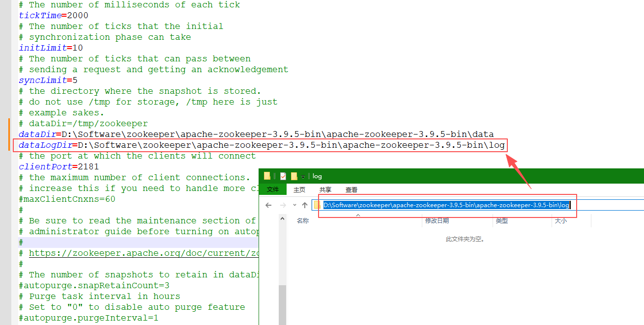
Task: Click the initLimit=10 line
Action: (x=51, y=48)
